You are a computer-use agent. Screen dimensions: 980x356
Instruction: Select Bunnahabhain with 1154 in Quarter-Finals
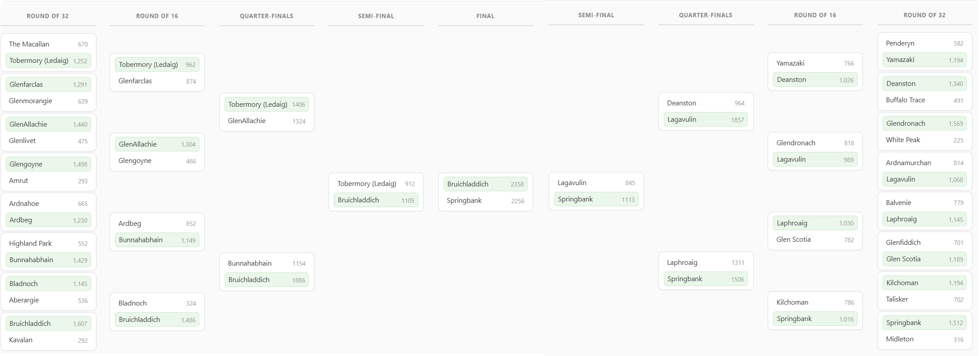(267, 263)
